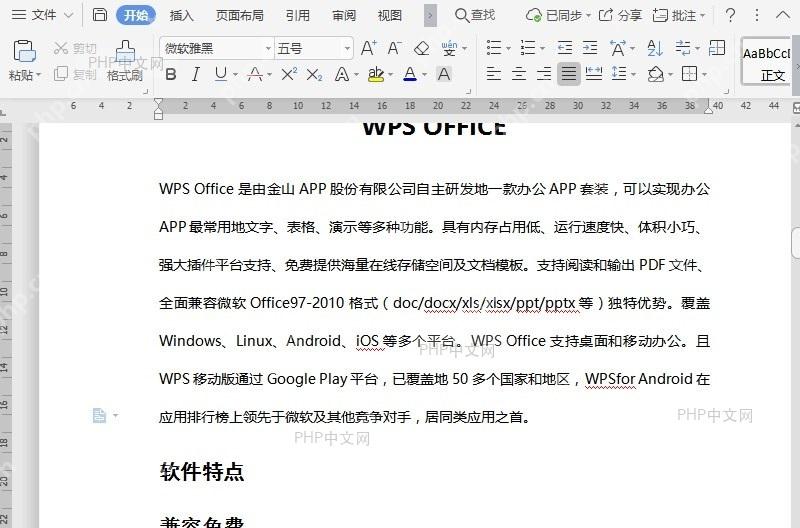Screen dimensions: 800x528
Task: Click the 分享 share button
Action: pyautogui.click(x=620, y=15)
